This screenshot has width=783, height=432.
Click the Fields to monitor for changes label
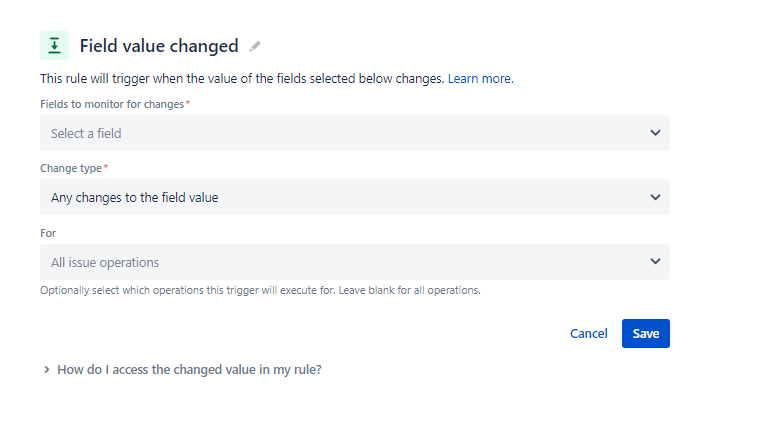pos(111,104)
